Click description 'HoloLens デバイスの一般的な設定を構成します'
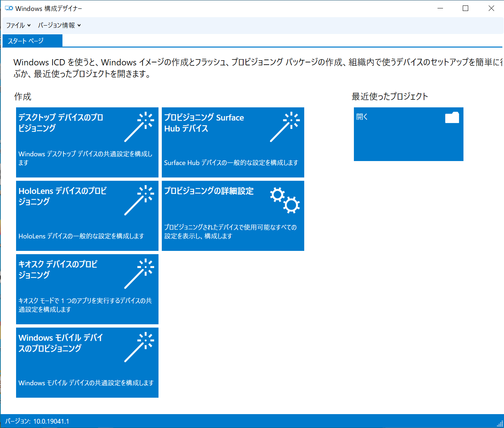The width and height of the screenshot is (504, 428). (81, 236)
